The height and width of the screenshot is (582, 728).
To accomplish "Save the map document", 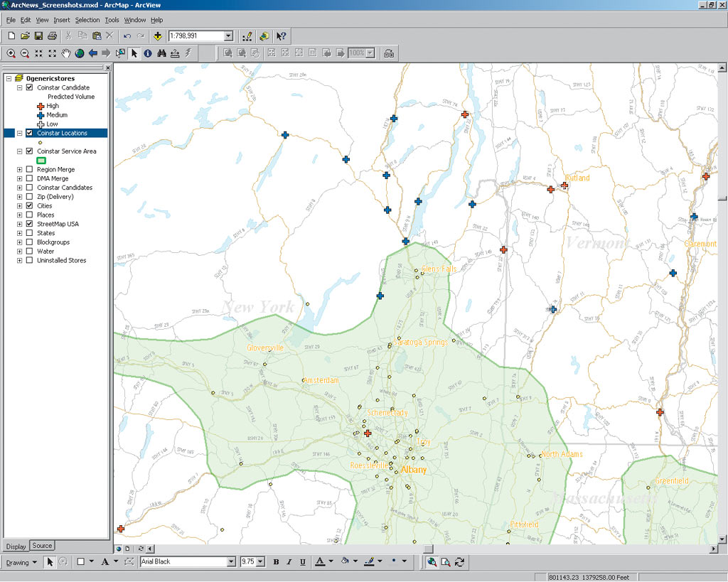I will pos(38,36).
